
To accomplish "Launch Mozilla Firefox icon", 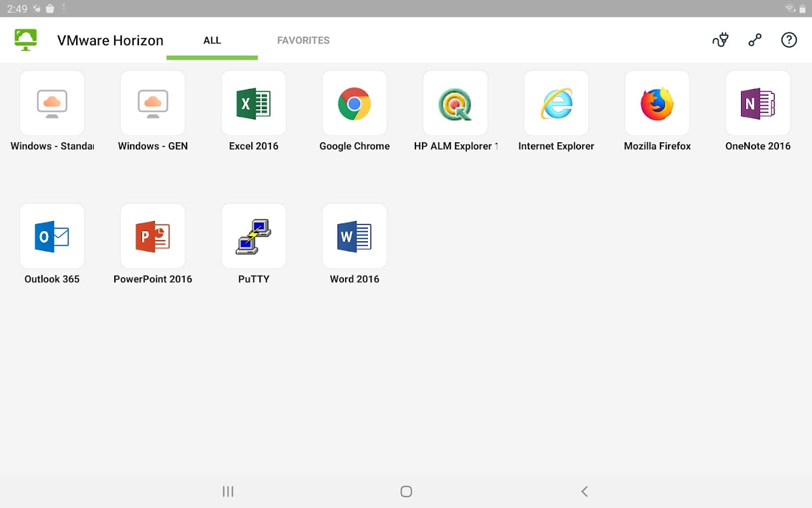I will (x=657, y=104).
